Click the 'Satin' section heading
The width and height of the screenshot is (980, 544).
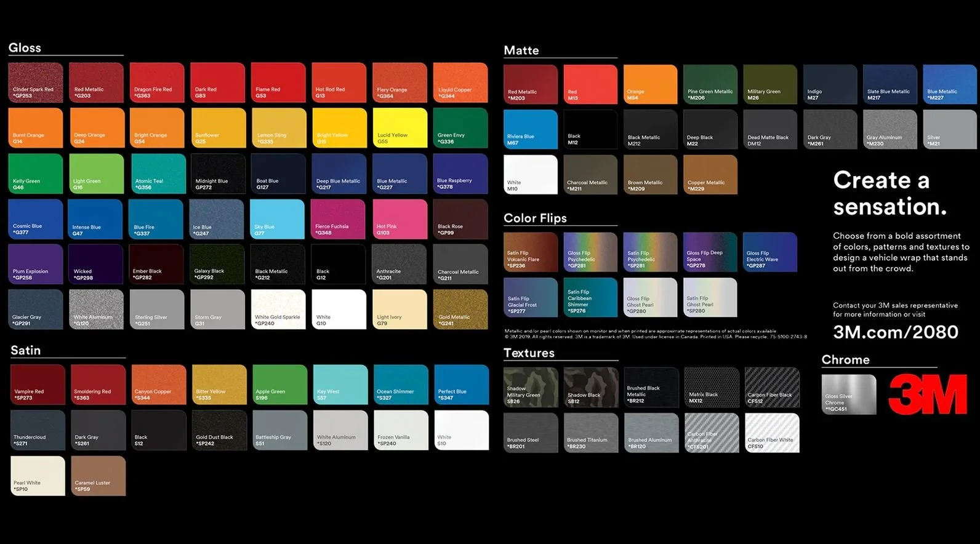[x=25, y=350]
